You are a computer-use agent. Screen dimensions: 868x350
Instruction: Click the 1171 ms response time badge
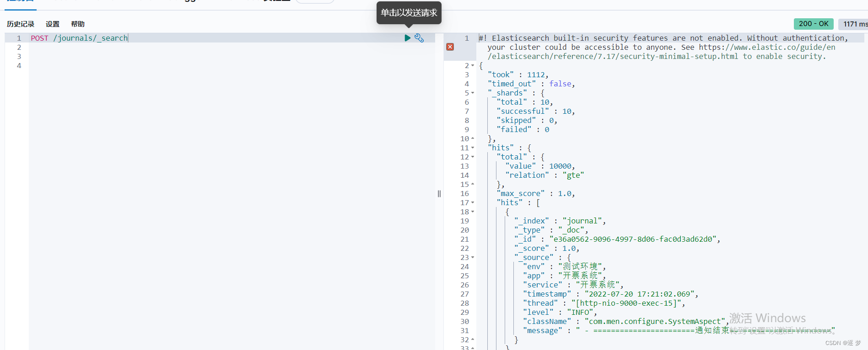pos(853,24)
